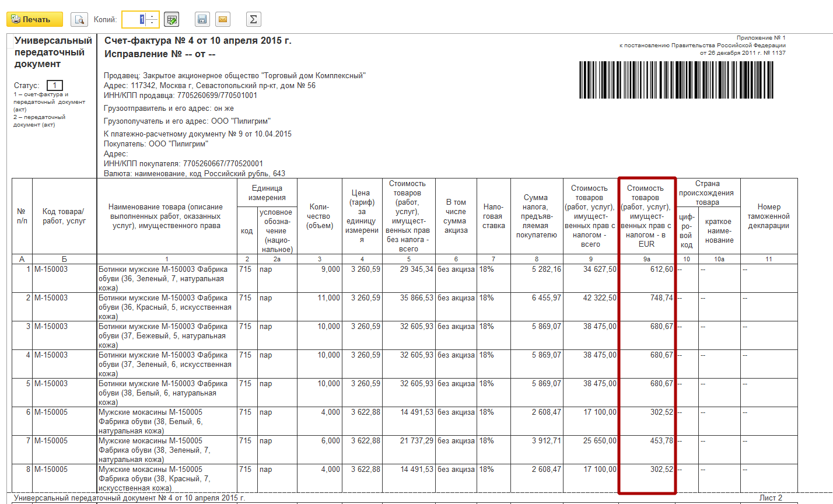Select the Продавец line with Торговый дом Комплексный
833x504 pixels.
[235, 76]
